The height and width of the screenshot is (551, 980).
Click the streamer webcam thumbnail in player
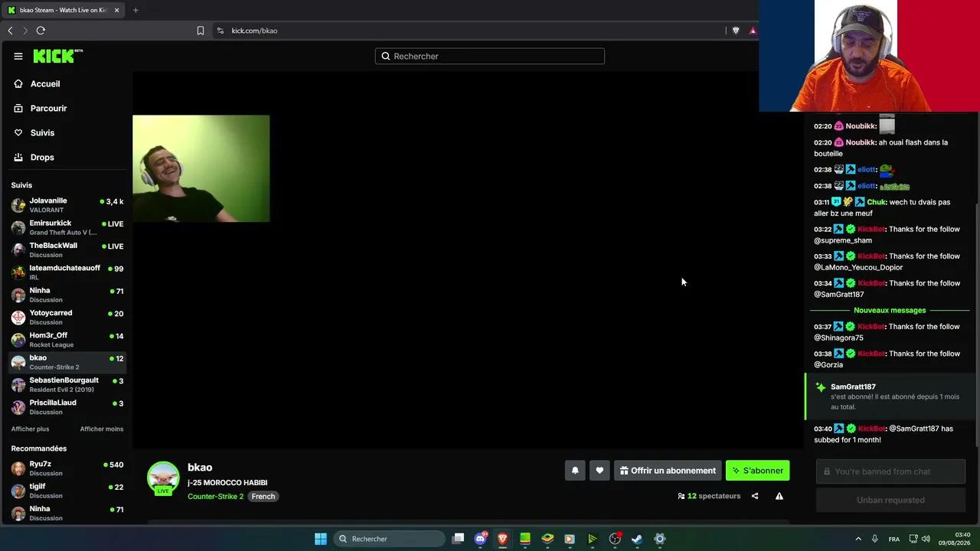point(201,168)
